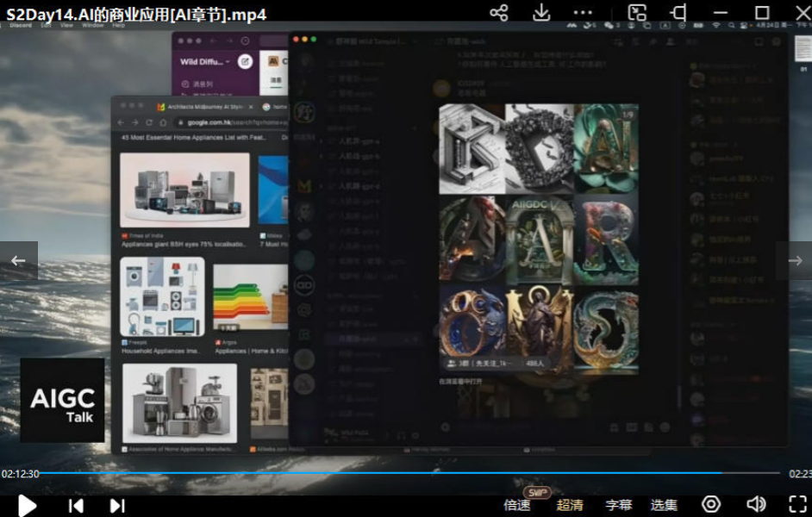Go to previous item with left arrow
Screen dimensions: 812x517
click(x=18, y=261)
